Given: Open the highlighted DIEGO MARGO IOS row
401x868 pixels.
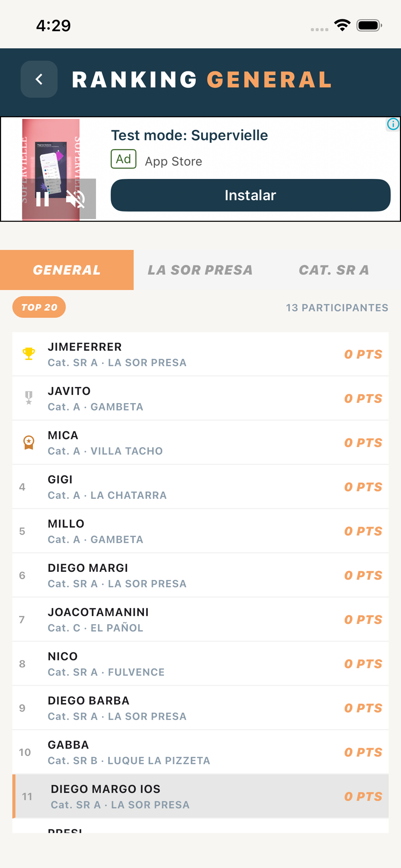Looking at the screenshot, I should click(x=200, y=796).
